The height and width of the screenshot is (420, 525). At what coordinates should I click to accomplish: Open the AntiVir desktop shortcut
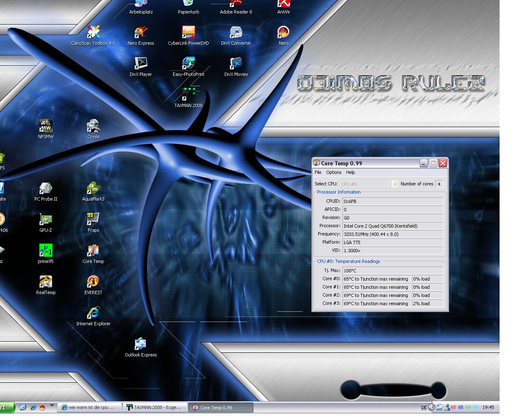pyautogui.click(x=283, y=7)
